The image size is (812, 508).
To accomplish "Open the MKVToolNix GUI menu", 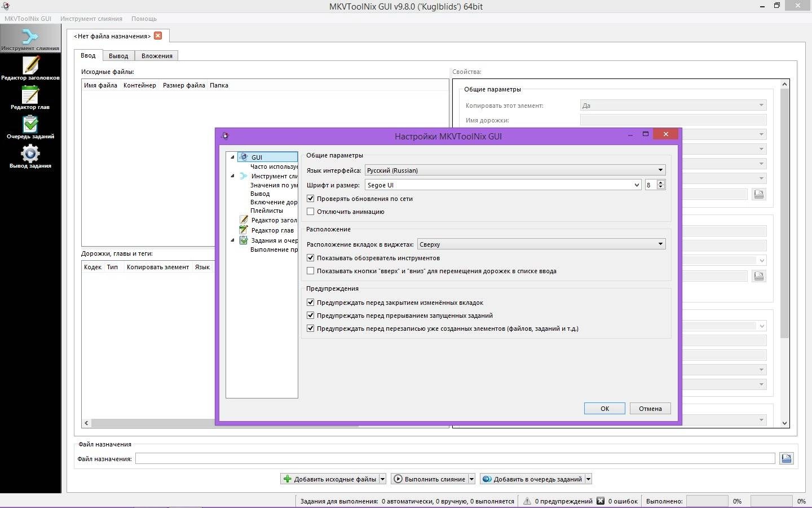I will [28, 19].
